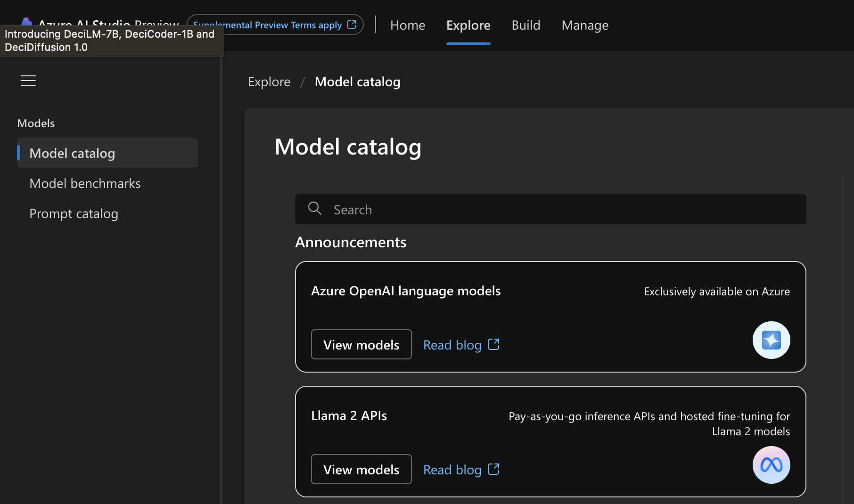Click the search magnifier icon
Image resolution: width=854 pixels, height=504 pixels.
pos(314,208)
